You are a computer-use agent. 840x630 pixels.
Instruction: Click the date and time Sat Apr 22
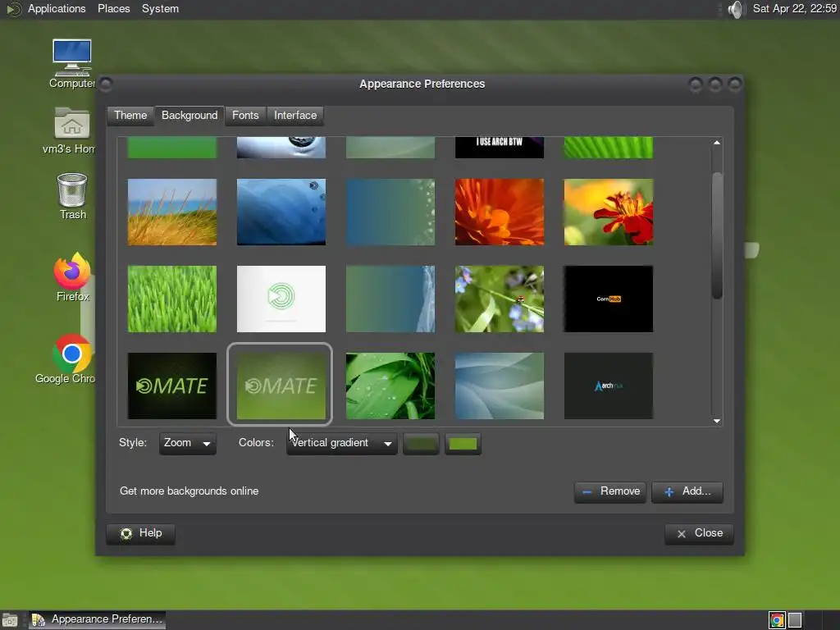click(x=794, y=8)
